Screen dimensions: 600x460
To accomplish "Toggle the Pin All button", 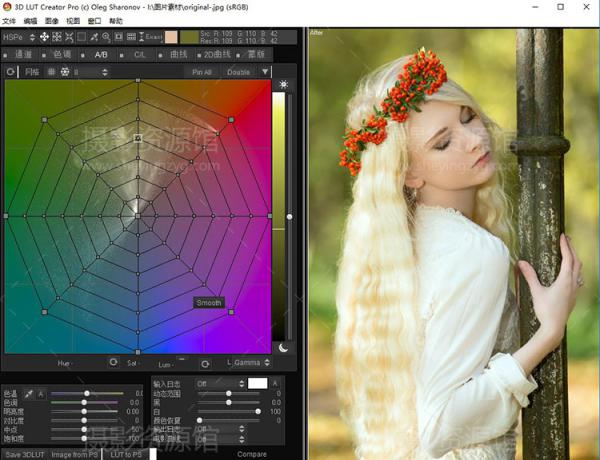I will point(202,72).
